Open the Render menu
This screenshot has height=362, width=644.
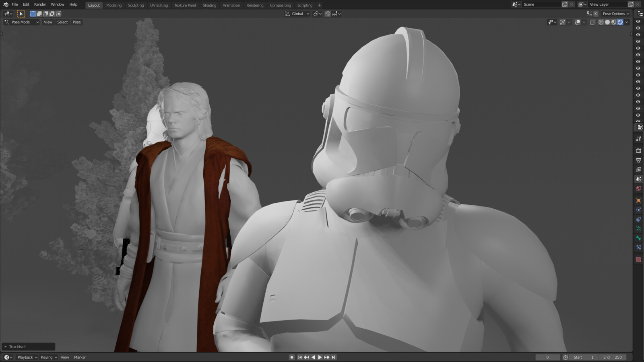click(x=40, y=4)
